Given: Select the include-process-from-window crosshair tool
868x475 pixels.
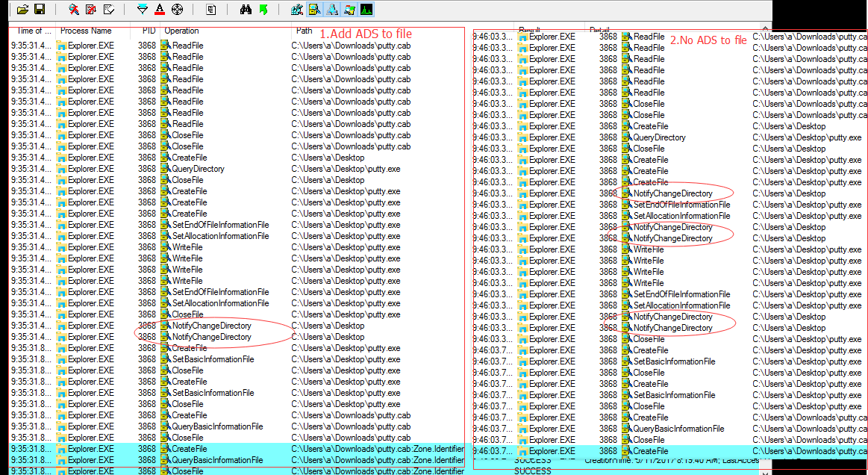Looking at the screenshot, I should point(176,9).
